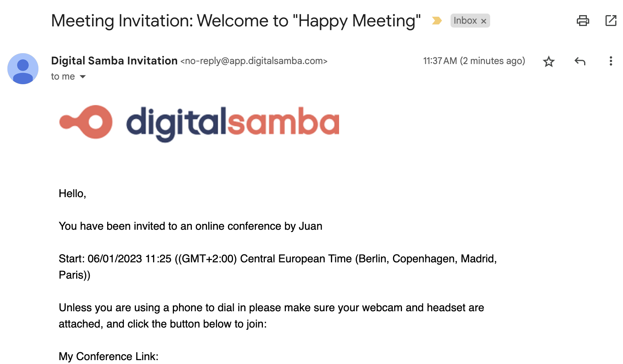Click the email subject heading
623x364 pixels.
point(236,21)
